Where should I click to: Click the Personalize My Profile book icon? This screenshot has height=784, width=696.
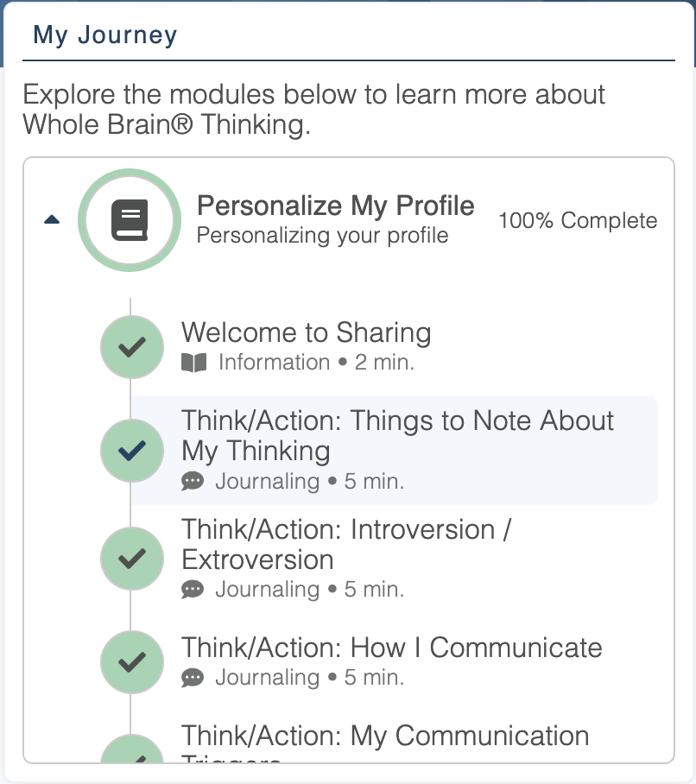[130, 220]
